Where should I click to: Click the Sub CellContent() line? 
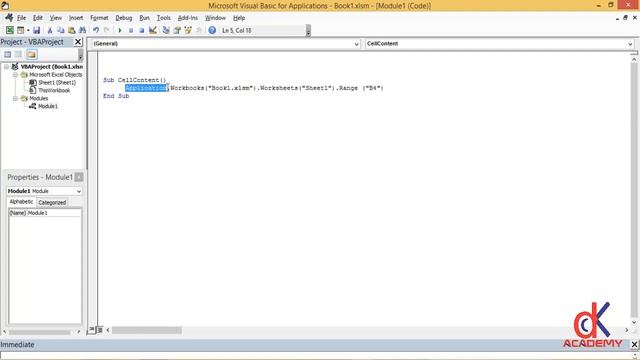(x=134, y=80)
